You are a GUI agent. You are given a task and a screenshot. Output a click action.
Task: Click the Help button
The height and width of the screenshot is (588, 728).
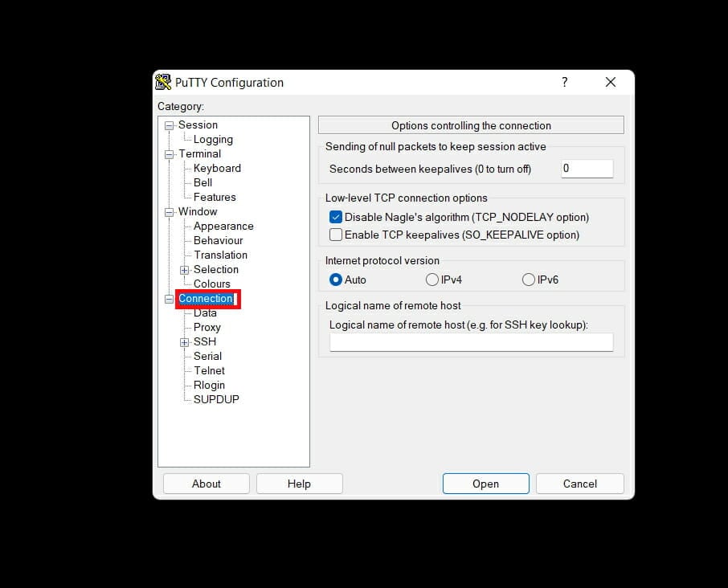coord(299,484)
